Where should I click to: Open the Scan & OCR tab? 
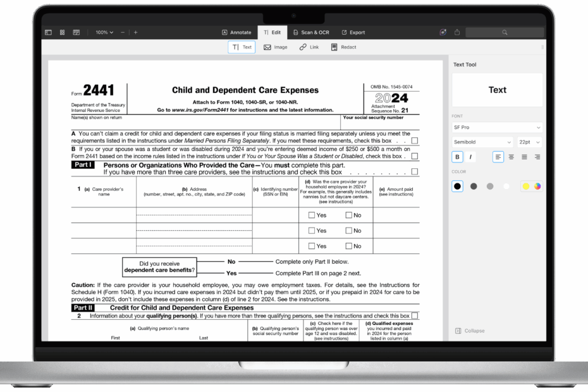(312, 32)
